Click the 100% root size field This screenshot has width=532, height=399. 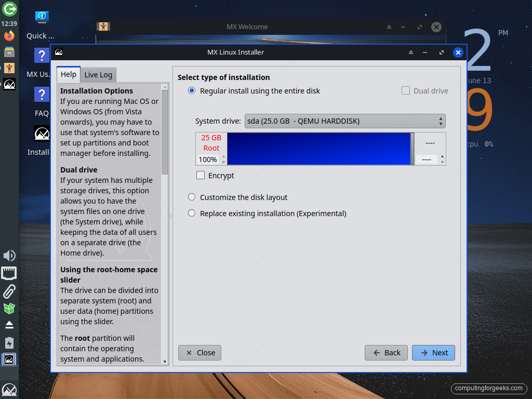coord(208,159)
